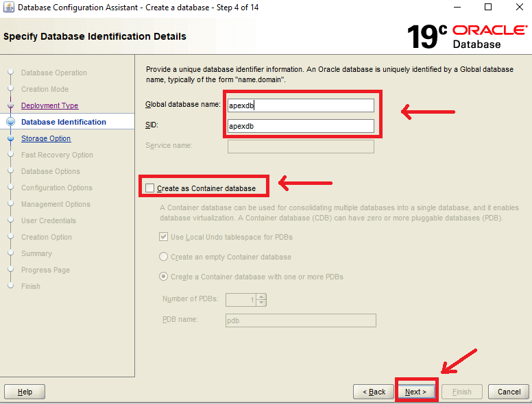Click the Global database name field
Image resolution: width=532 pixels, height=404 pixels.
(300, 105)
